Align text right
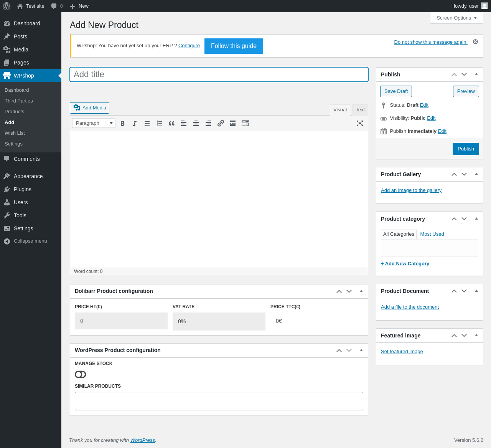 208,123
